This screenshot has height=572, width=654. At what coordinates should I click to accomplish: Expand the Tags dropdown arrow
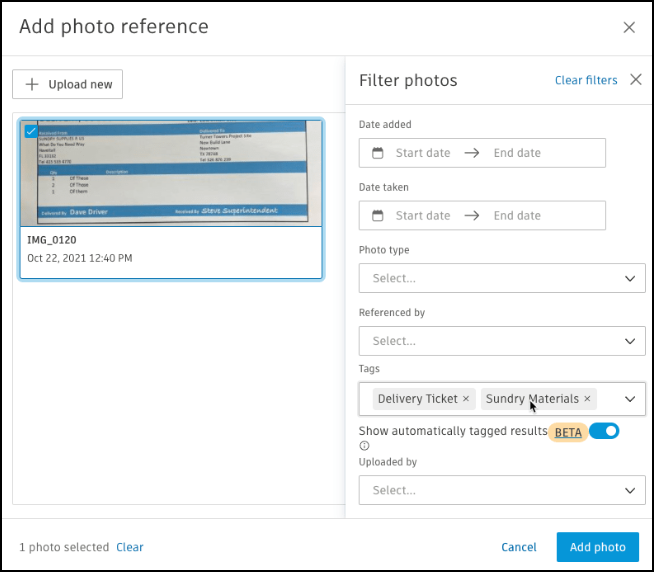(x=630, y=399)
